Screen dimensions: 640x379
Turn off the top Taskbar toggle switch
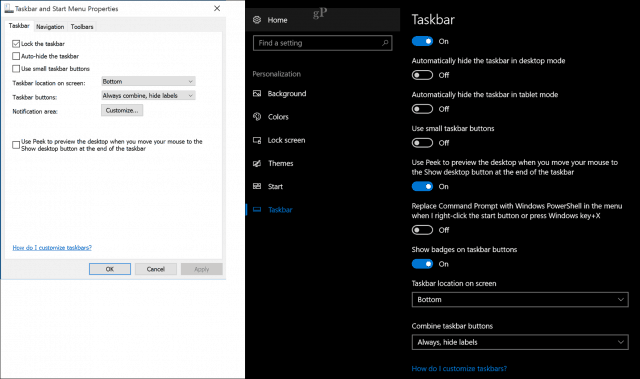422,41
